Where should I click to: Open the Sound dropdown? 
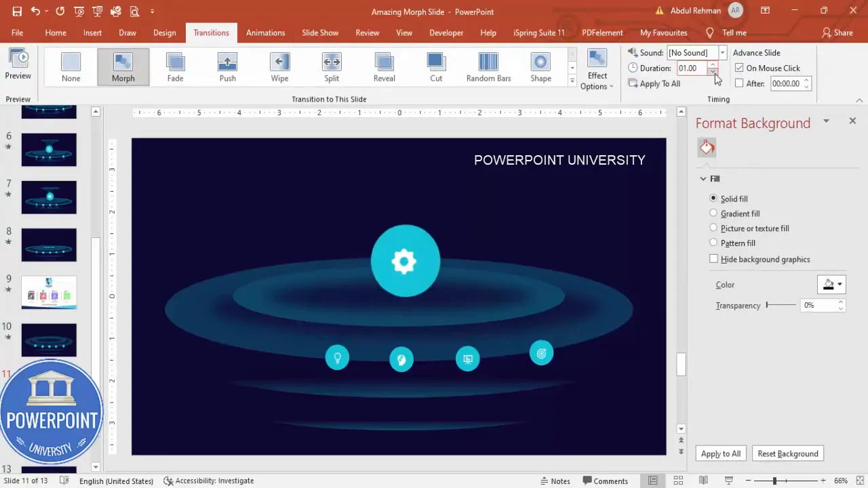pos(722,53)
